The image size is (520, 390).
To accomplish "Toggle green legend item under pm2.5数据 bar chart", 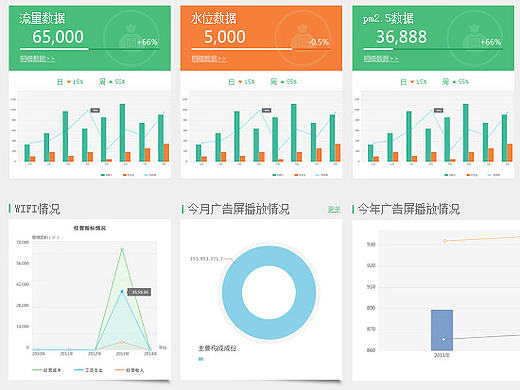I will (x=450, y=175).
